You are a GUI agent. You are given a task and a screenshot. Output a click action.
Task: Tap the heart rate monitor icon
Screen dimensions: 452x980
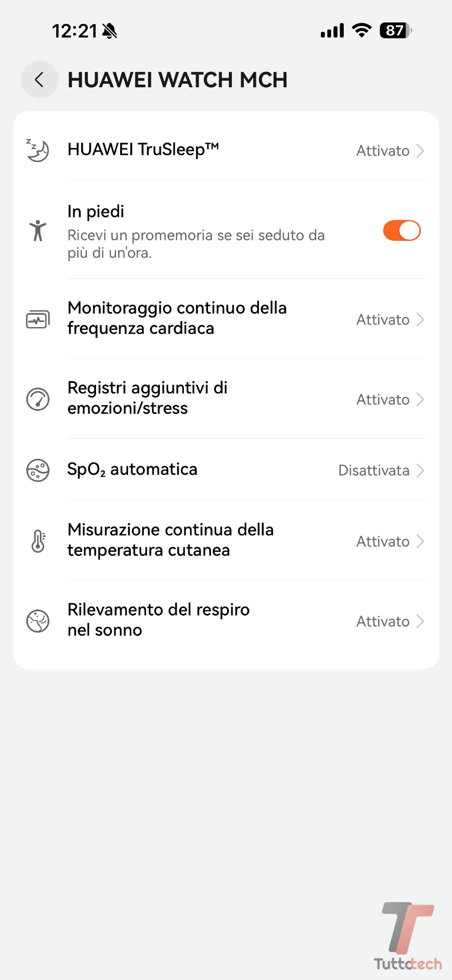pyautogui.click(x=38, y=320)
